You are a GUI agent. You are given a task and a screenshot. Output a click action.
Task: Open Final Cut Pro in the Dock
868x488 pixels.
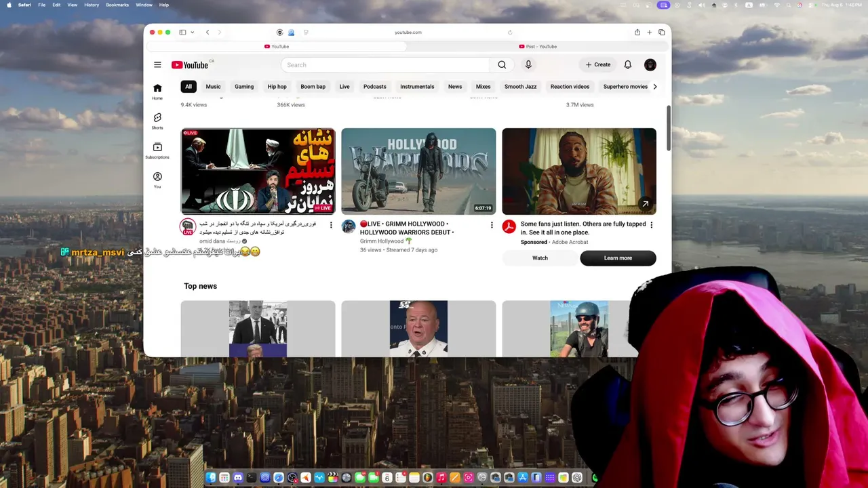(x=333, y=478)
